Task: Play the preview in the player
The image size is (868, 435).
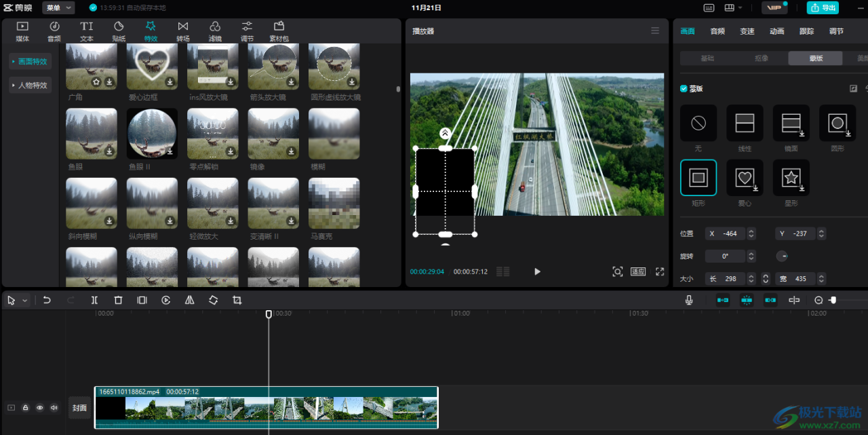Action: 537,271
